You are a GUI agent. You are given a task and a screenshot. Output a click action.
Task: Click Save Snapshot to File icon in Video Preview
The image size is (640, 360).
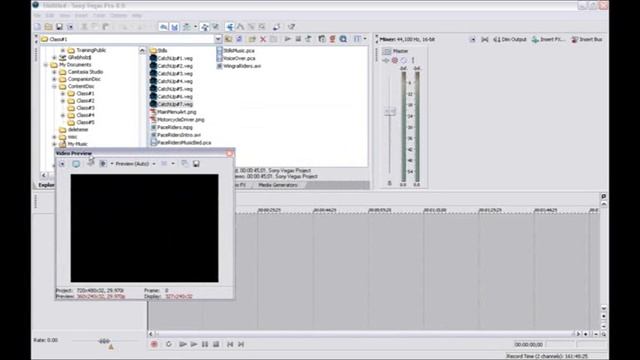[x=196, y=164]
